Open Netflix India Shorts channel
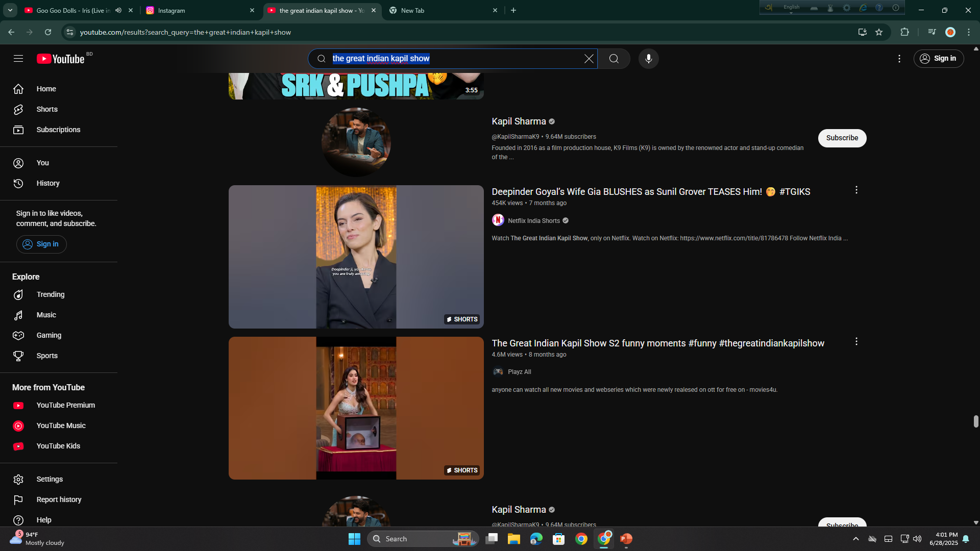Image resolution: width=980 pixels, height=551 pixels. coord(533,221)
